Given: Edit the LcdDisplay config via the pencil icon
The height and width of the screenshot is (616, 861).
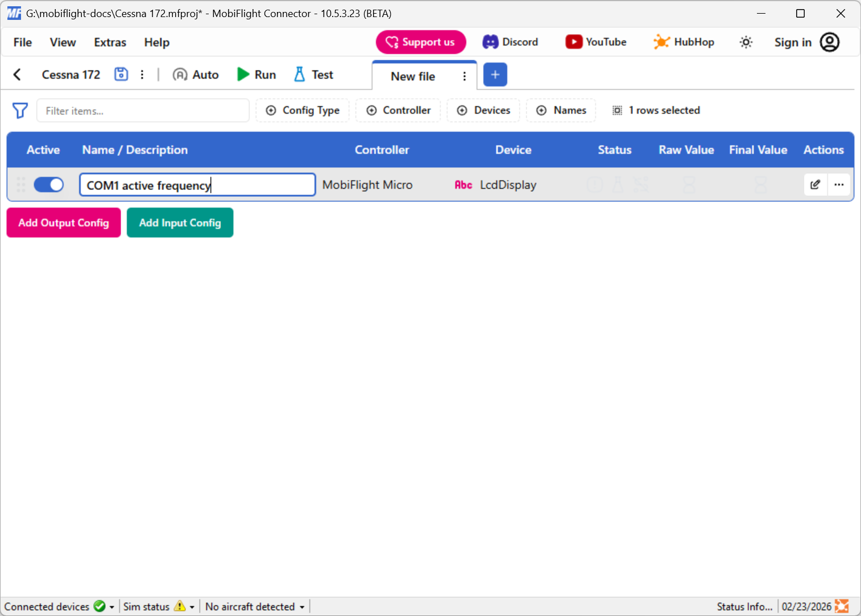Looking at the screenshot, I should pos(815,184).
